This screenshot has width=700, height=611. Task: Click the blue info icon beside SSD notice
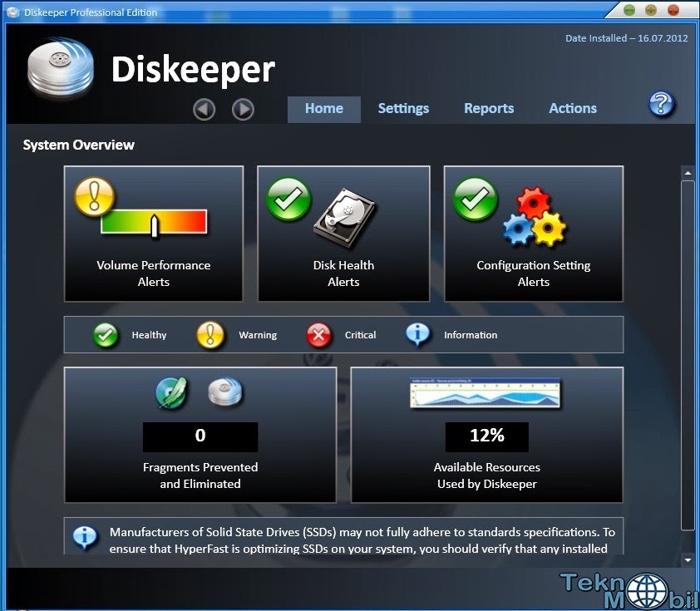85,537
